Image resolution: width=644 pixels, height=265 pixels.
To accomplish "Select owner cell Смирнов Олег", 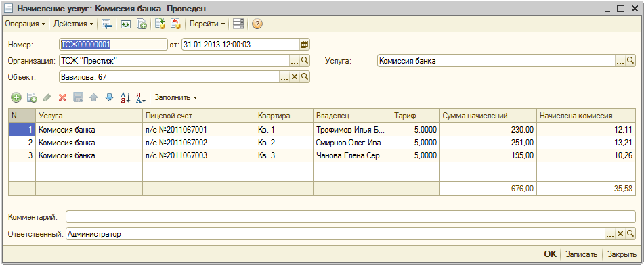I will [x=352, y=143].
